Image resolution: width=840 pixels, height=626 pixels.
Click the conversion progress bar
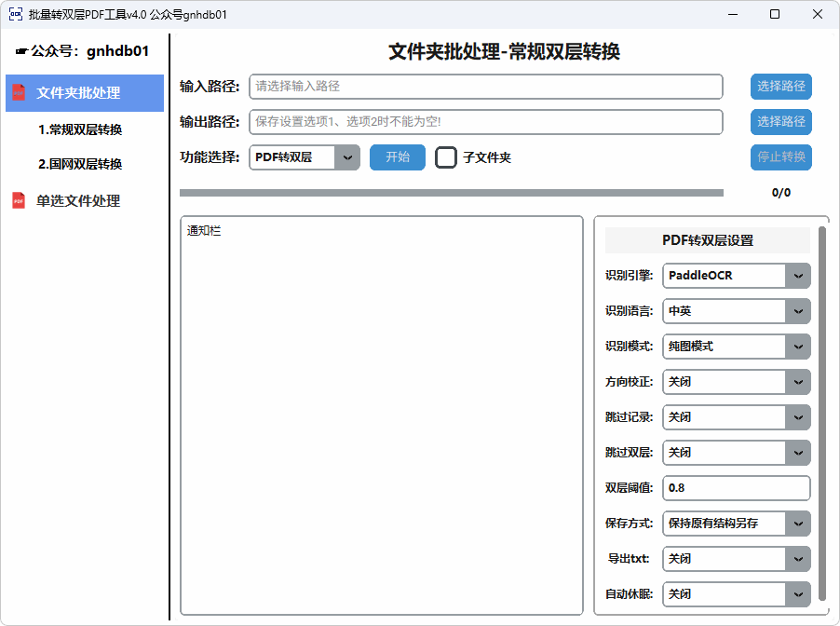[x=452, y=193]
